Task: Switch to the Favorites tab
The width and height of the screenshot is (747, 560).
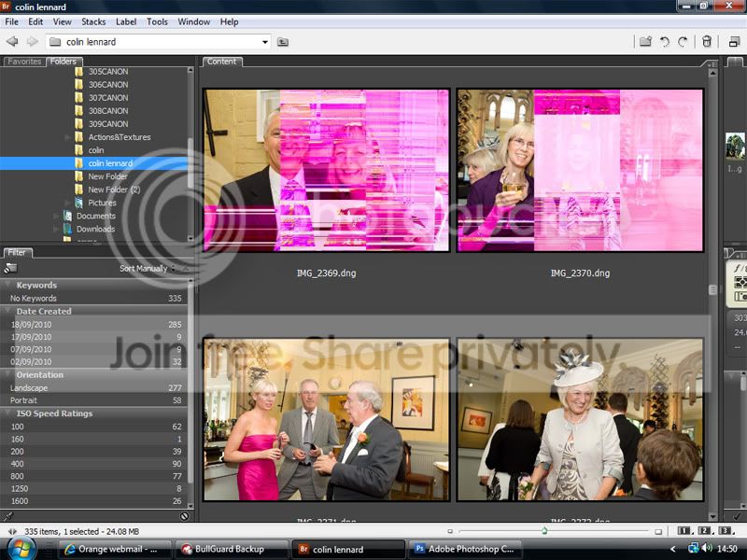Action: 23,62
